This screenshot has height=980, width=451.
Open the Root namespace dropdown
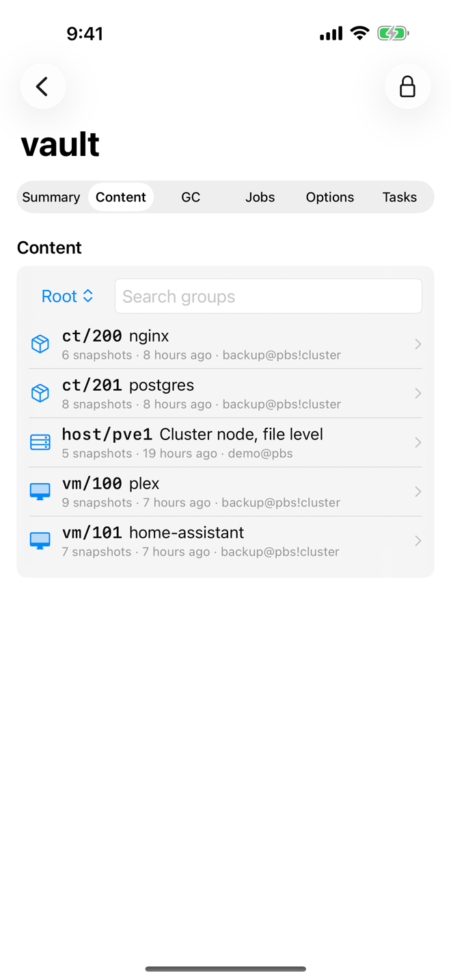pos(68,296)
